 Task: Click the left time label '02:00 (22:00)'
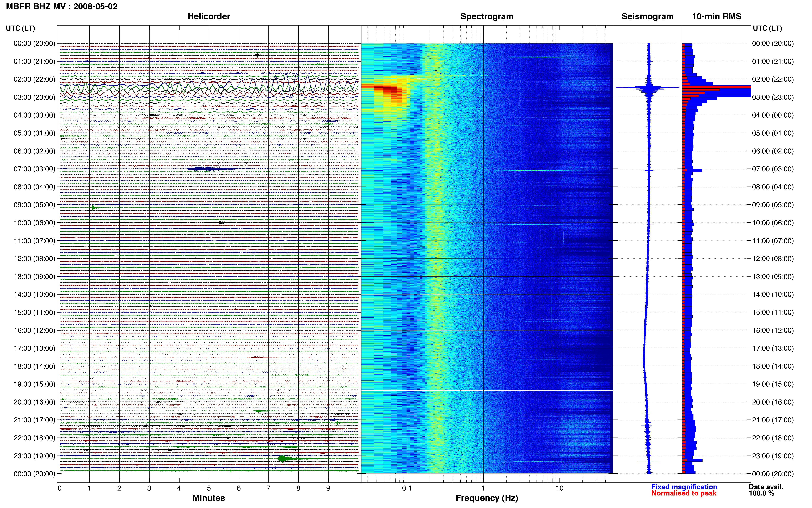coord(34,79)
